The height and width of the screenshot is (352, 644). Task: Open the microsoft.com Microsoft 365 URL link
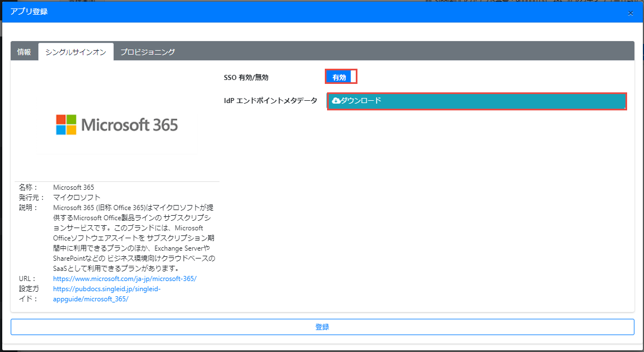point(124,279)
